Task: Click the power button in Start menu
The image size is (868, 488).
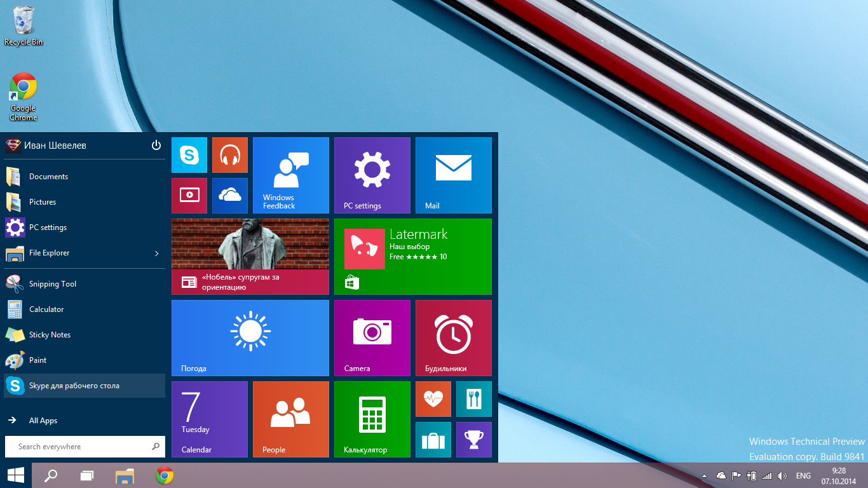Action: click(156, 146)
